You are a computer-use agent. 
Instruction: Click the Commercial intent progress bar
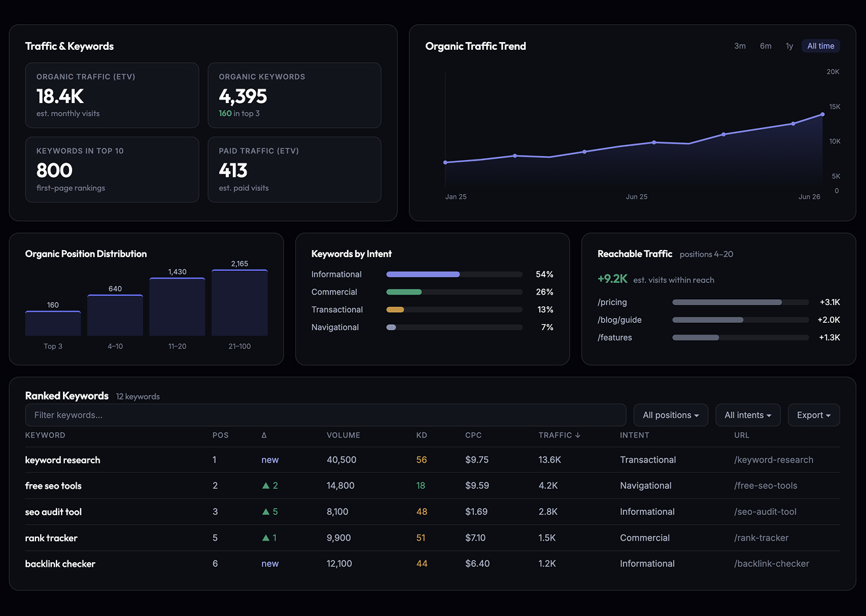point(454,292)
